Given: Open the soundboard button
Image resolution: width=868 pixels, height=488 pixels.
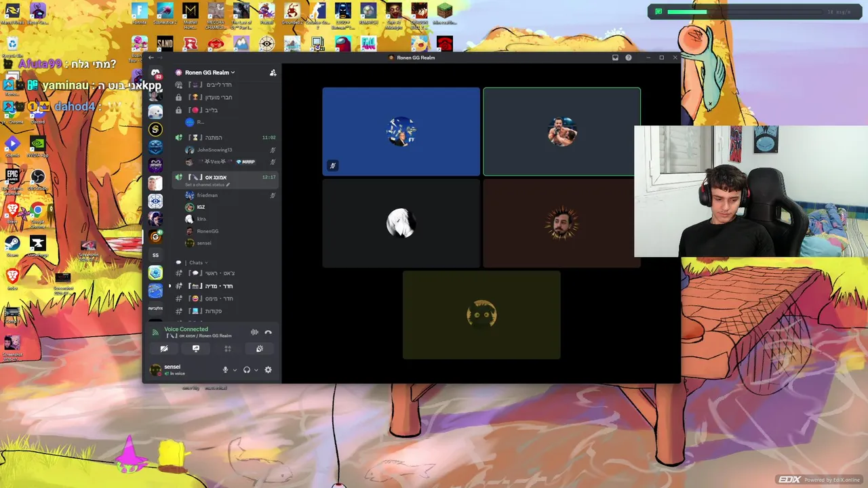Looking at the screenshot, I should pos(260,348).
